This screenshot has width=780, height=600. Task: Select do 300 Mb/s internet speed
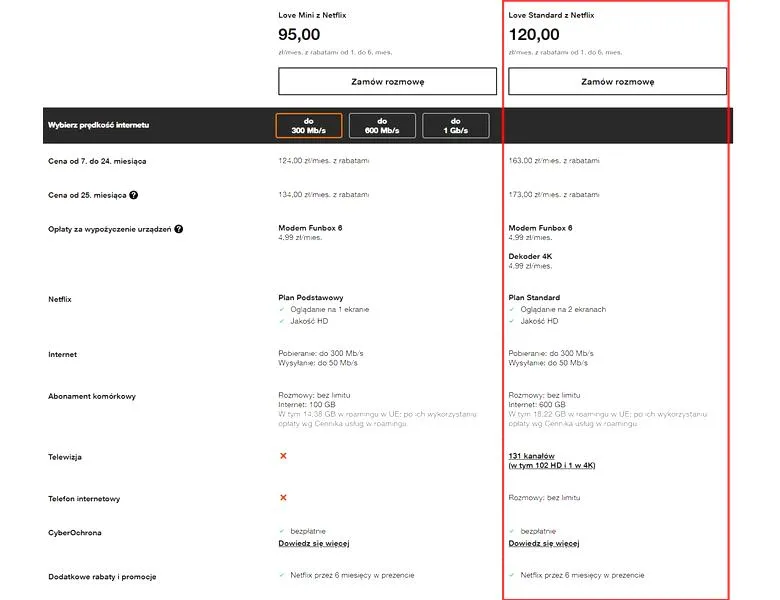pos(309,125)
